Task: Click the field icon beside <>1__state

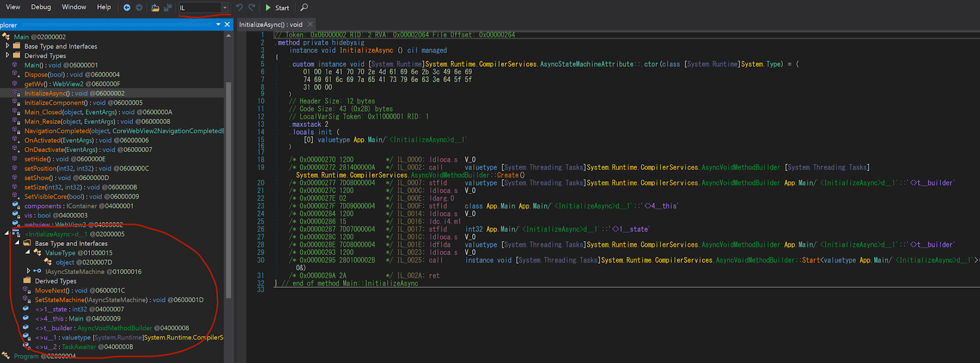Action: click(x=26, y=309)
